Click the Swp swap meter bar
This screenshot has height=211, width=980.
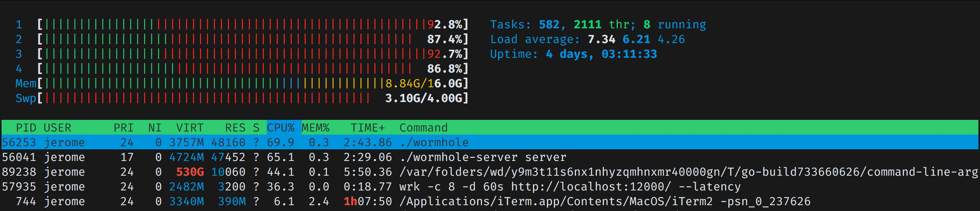tap(253, 98)
